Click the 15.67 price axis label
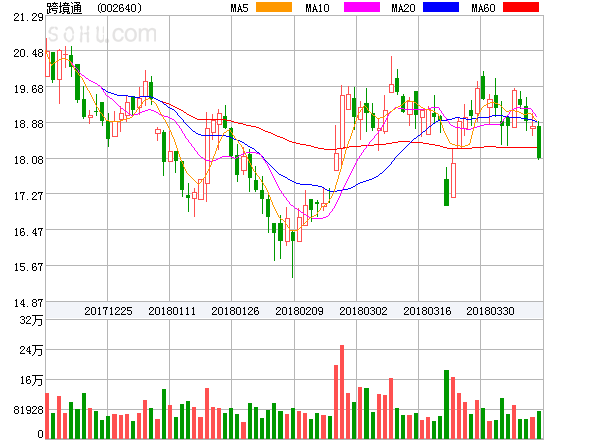The width and height of the screenshot is (600, 440). pyautogui.click(x=28, y=267)
